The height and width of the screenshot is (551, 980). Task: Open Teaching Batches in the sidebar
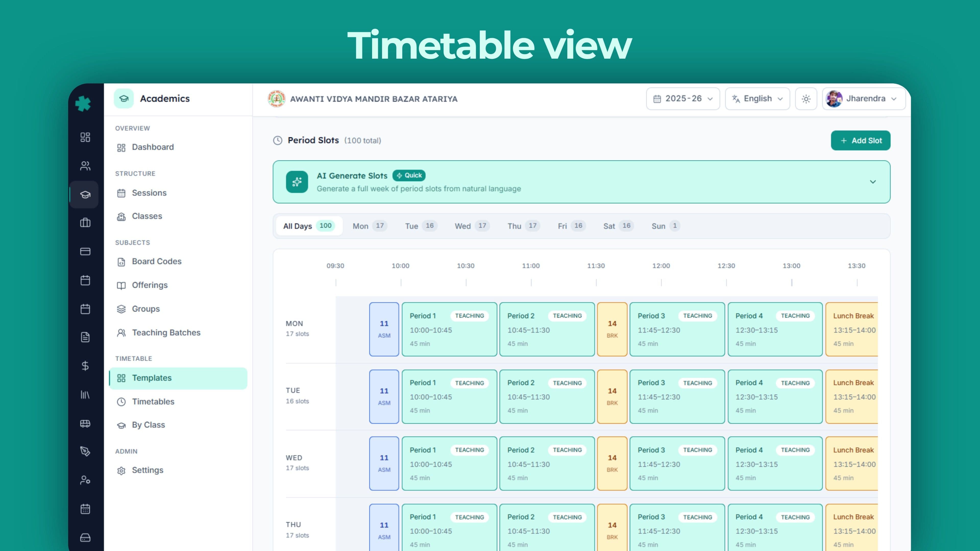click(178, 333)
